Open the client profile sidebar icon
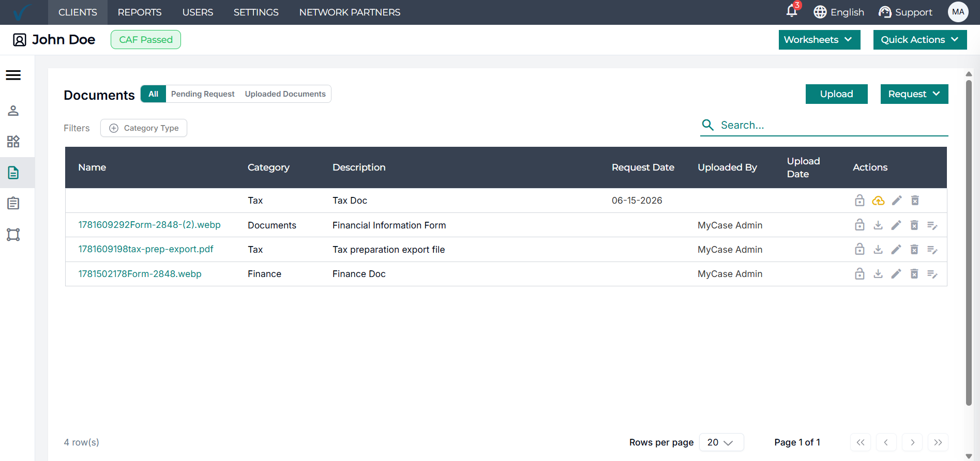Image resolution: width=980 pixels, height=461 pixels. click(x=13, y=111)
